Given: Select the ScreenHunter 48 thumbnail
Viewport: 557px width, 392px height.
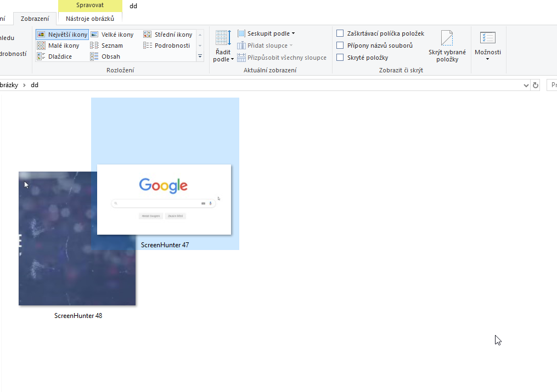Looking at the screenshot, I should (77, 238).
